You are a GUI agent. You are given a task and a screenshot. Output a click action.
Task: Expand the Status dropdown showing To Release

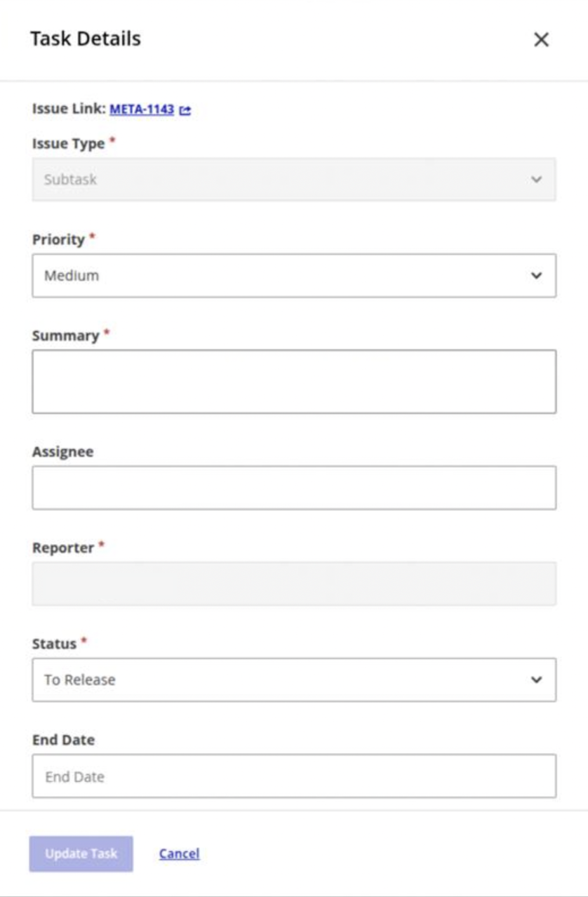click(x=281, y=680)
